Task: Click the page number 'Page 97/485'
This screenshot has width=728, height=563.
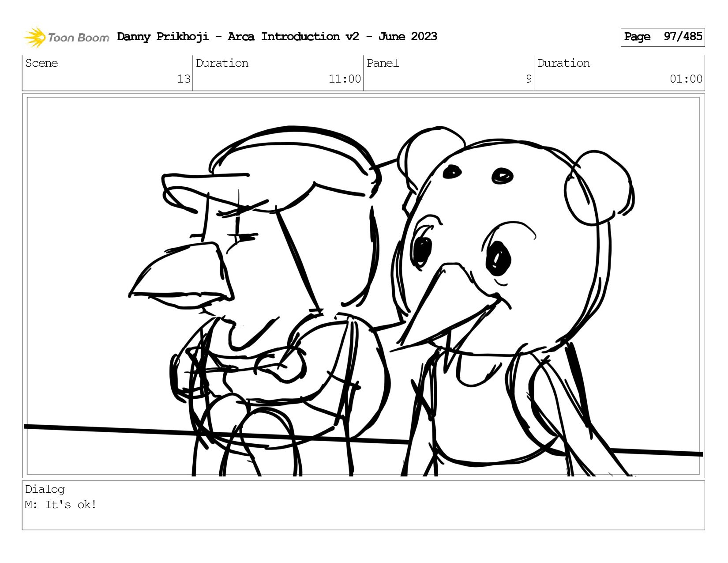Action: coord(663,37)
